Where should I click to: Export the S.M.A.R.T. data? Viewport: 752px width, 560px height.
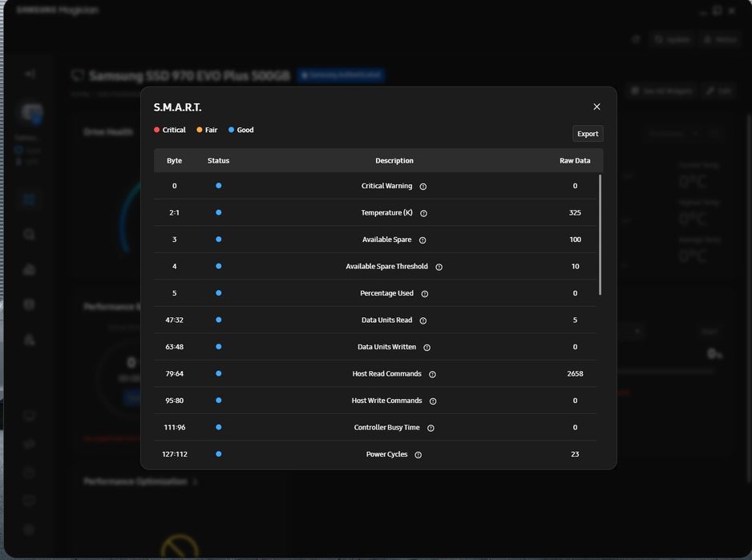588,134
